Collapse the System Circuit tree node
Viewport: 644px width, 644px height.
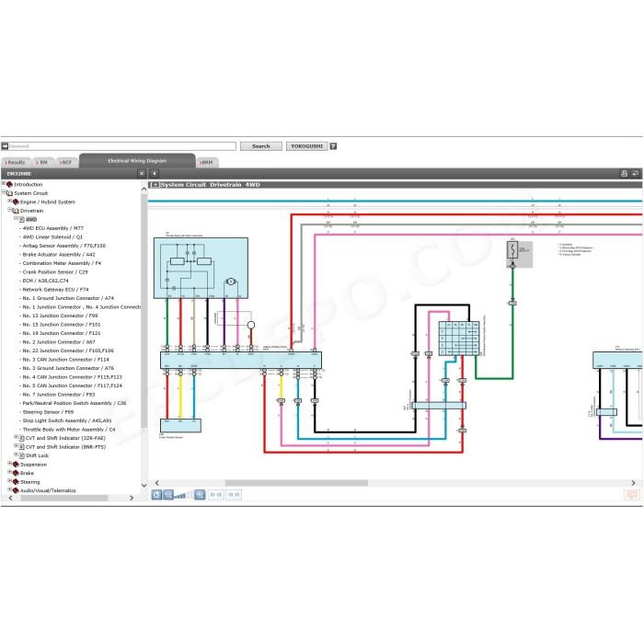[x=4, y=192]
